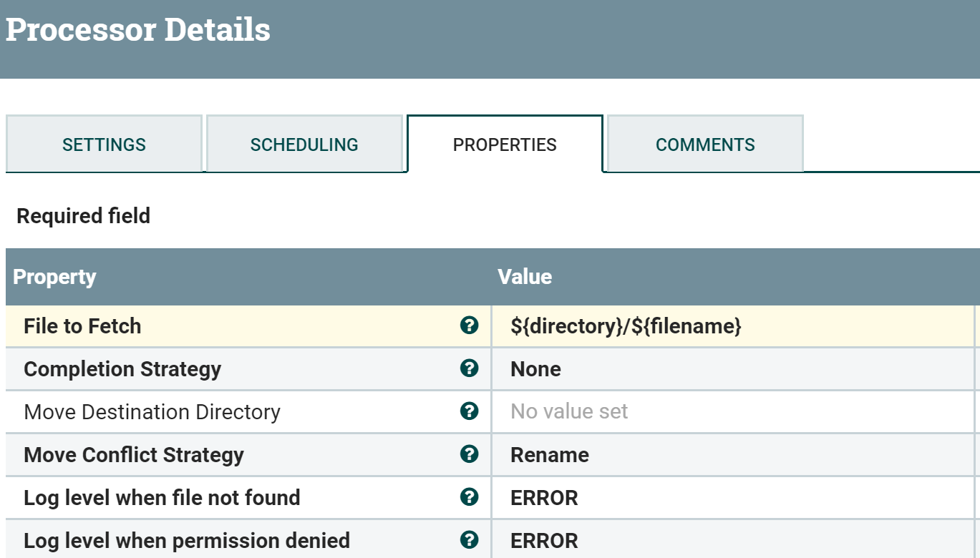The image size is (980, 558).
Task: Open the Move Conflict Strategy help tooltip
Action: [469, 455]
